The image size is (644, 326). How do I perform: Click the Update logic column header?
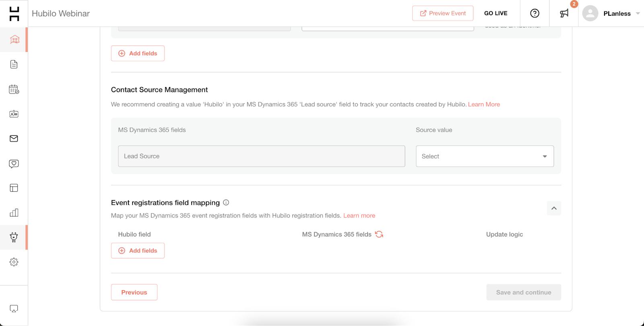click(x=504, y=234)
